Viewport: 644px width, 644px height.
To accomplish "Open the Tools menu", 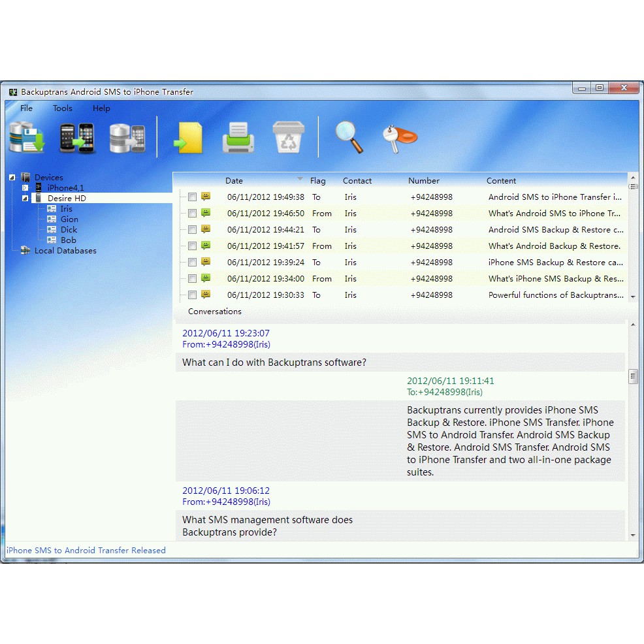I will coord(63,108).
